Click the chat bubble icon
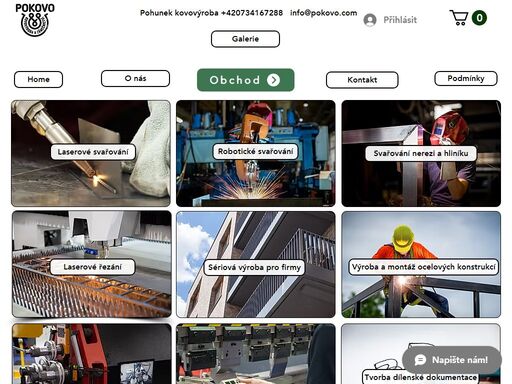Screen dimensions: 512x384 (x=420, y=360)
